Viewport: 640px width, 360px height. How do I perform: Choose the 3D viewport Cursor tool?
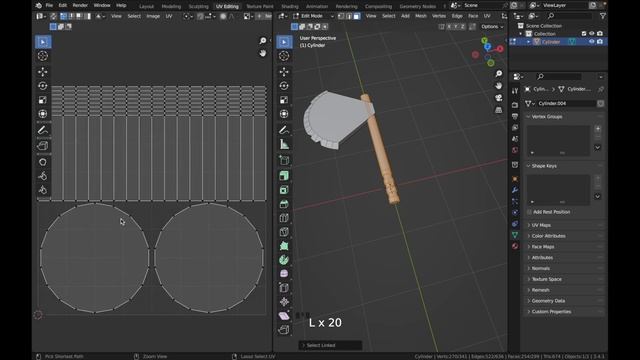pos(284,56)
